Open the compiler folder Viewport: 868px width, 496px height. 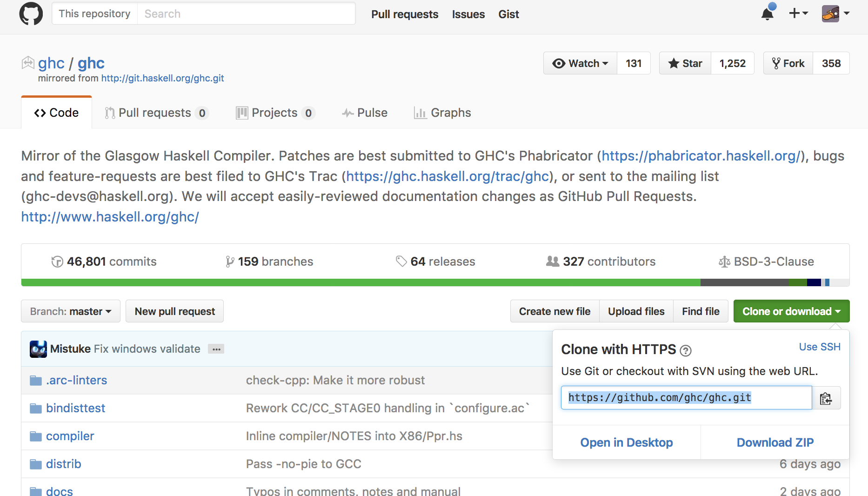click(x=70, y=436)
